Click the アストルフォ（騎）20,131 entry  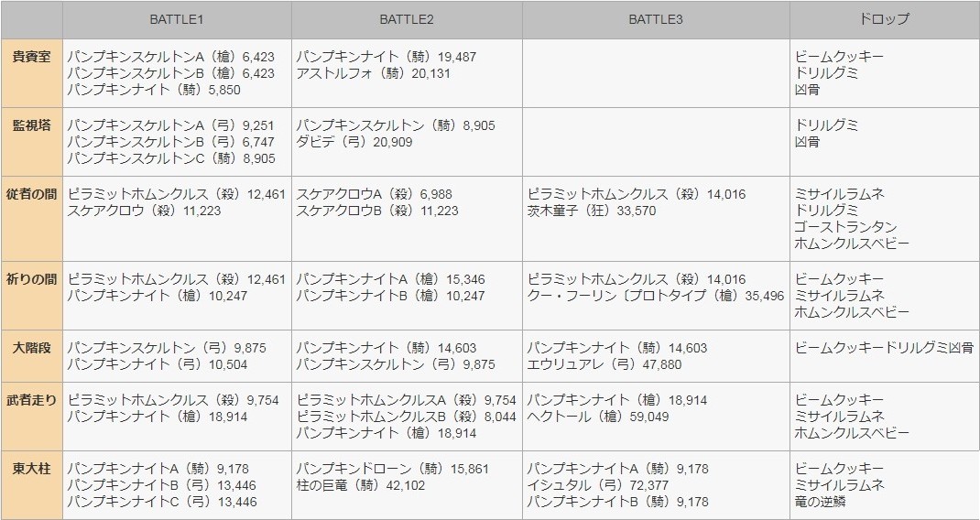373,73
